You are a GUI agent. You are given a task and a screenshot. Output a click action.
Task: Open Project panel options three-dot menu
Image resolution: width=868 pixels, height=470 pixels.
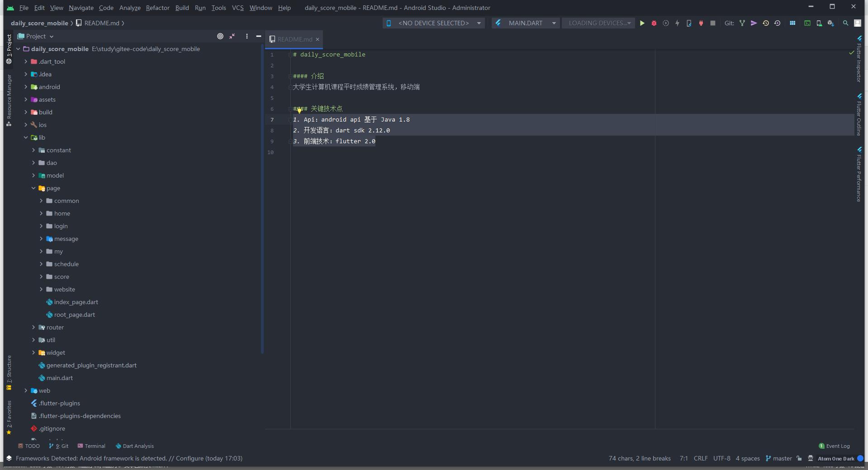pyautogui.click(x=247, y=36)
